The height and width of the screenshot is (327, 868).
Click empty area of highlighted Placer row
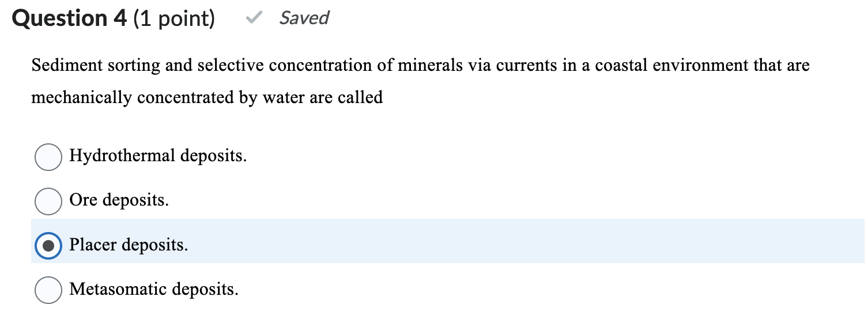tap(519, 242)
